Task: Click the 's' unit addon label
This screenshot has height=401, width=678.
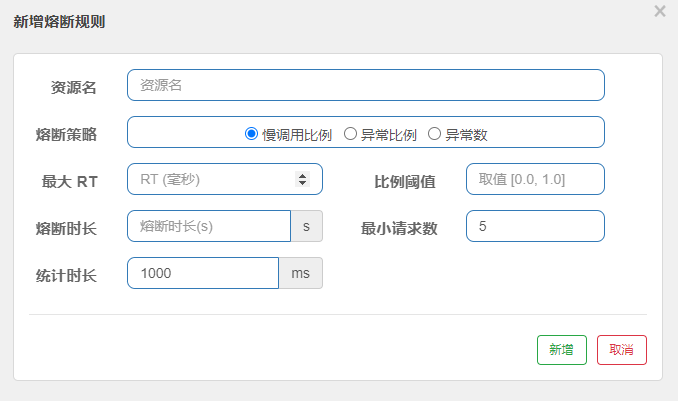Action: (307, 226)
